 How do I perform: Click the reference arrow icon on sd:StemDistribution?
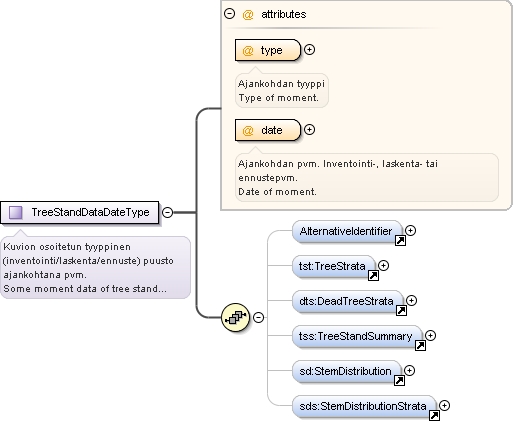click(x=399, y=380)
